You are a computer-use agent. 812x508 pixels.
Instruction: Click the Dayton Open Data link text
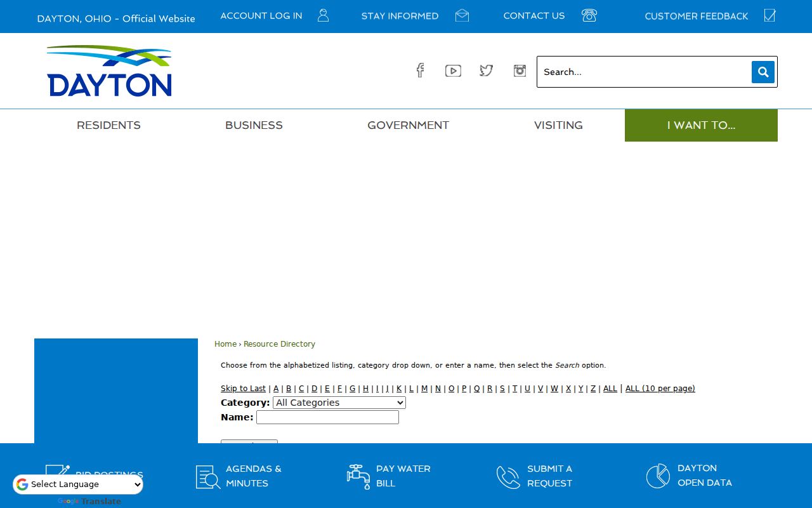(x=705, y=476)
